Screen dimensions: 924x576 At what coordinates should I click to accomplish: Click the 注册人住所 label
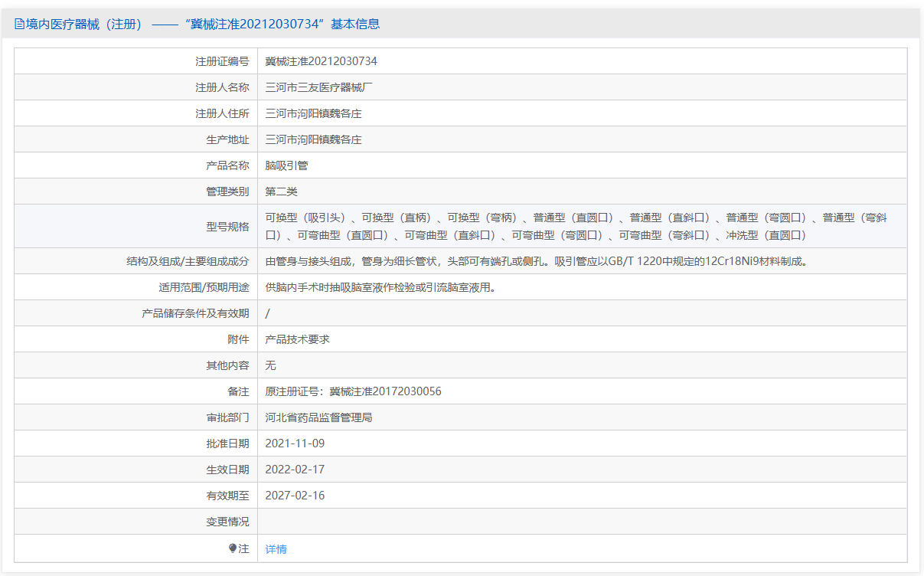pyautogui.click(x=222, y=113)
